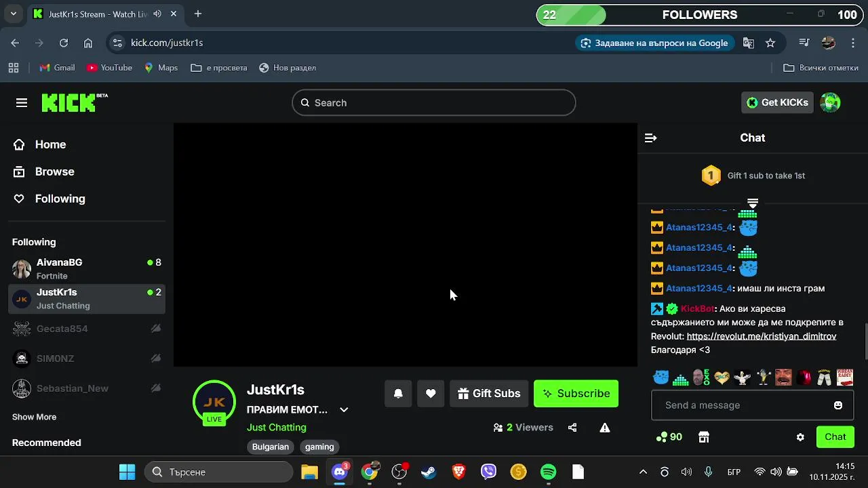The height and width of the screenshot is (488, 868).
Task: Send message with green Chat button
Action: pyautogui.click(x=835, y=437)
